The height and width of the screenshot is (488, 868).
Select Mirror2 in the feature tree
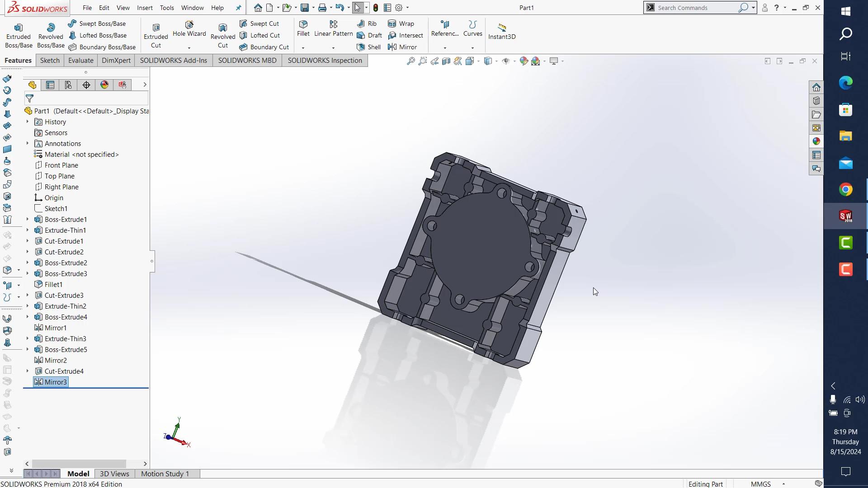click(55, 360)
